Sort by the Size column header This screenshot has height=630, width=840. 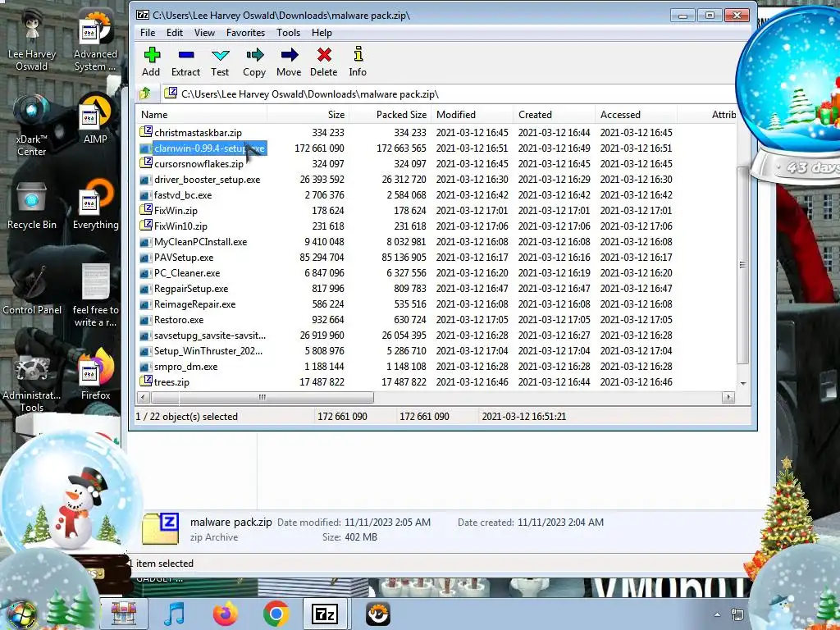click(308, 115)
